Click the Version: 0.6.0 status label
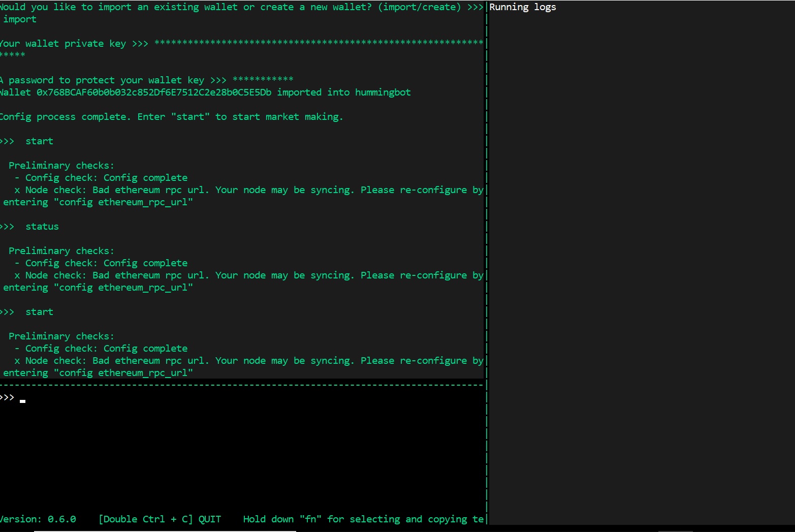Image resolution: width=795 pixels, height=532 pixels. [38, 519]
